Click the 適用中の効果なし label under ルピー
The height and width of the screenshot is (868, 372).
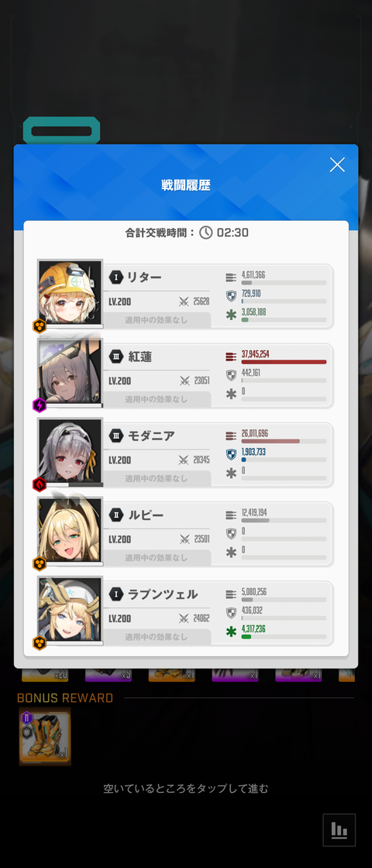tap(157, 557)
